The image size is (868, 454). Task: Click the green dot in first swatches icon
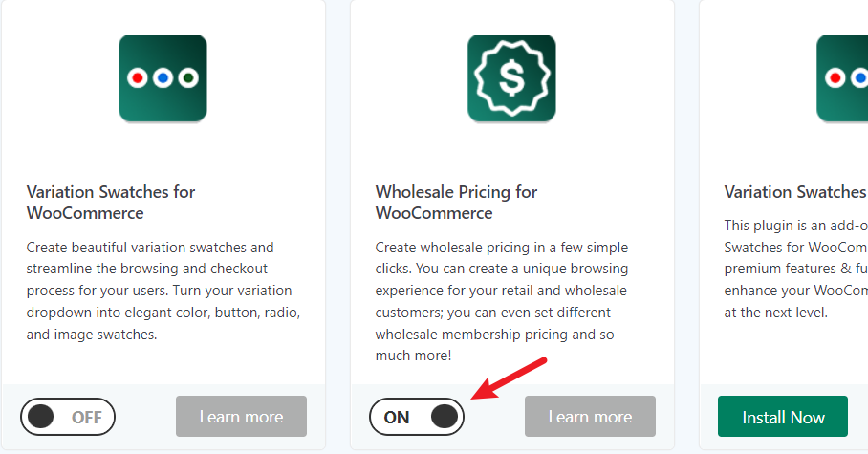[188, 78]
